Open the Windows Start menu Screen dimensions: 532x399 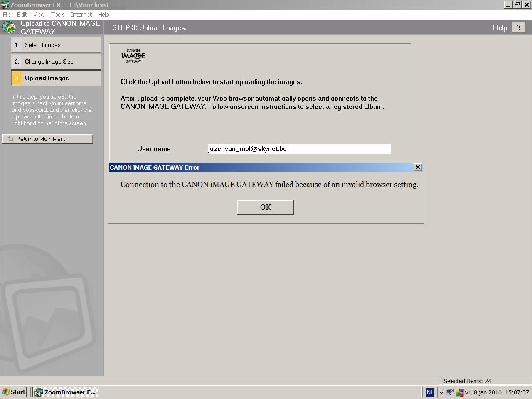tap(14, 392)
